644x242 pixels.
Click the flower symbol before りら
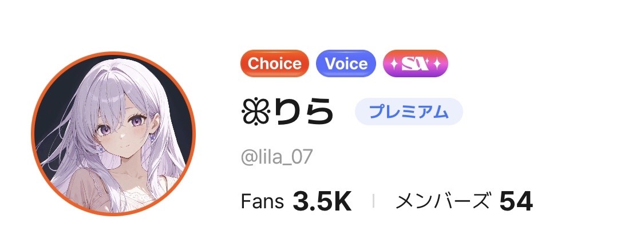click(255, 113)
